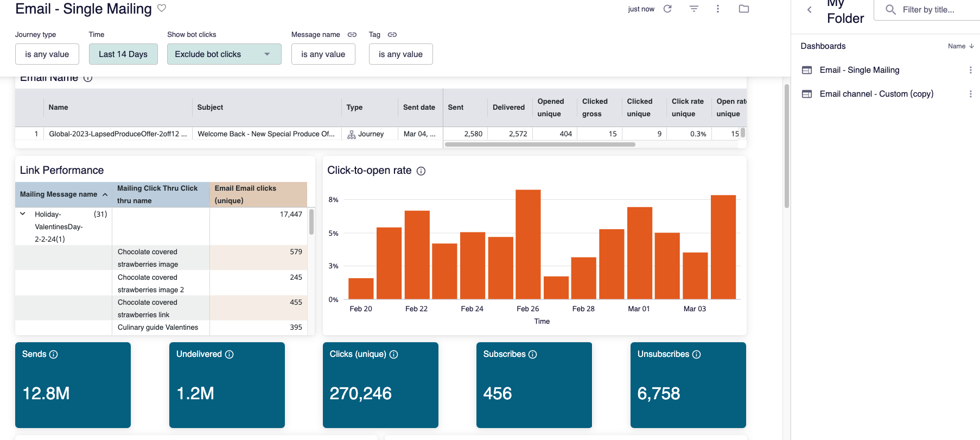Click the email table horizontal scrollbar
The height and width of the screenshot is (440, 980).
[540, 144]
